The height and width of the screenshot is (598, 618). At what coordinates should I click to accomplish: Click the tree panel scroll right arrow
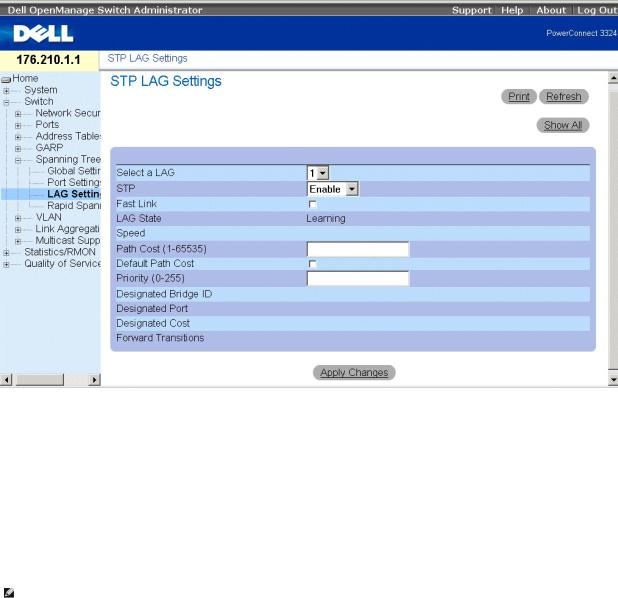pyautogui.click(x=94, y=380)
